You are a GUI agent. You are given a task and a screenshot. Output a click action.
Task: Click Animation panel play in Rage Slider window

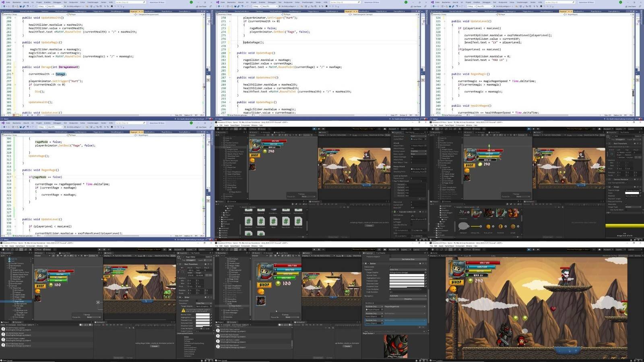114,325
